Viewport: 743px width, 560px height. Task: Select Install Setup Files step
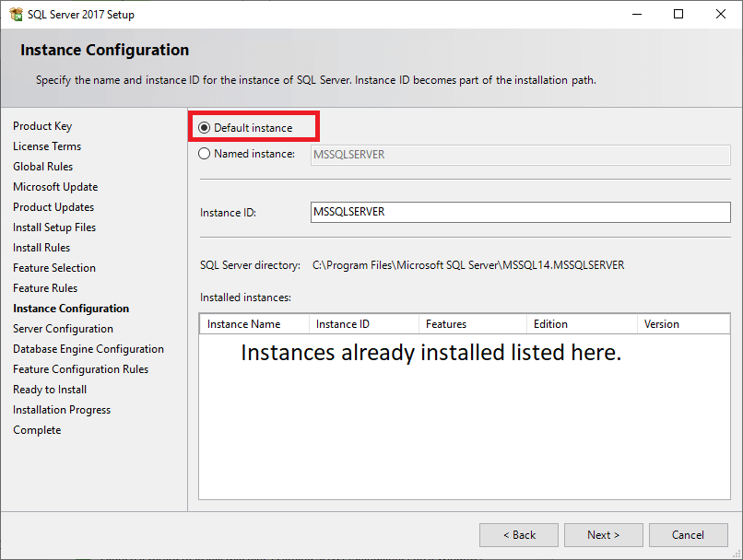(54, 227)
